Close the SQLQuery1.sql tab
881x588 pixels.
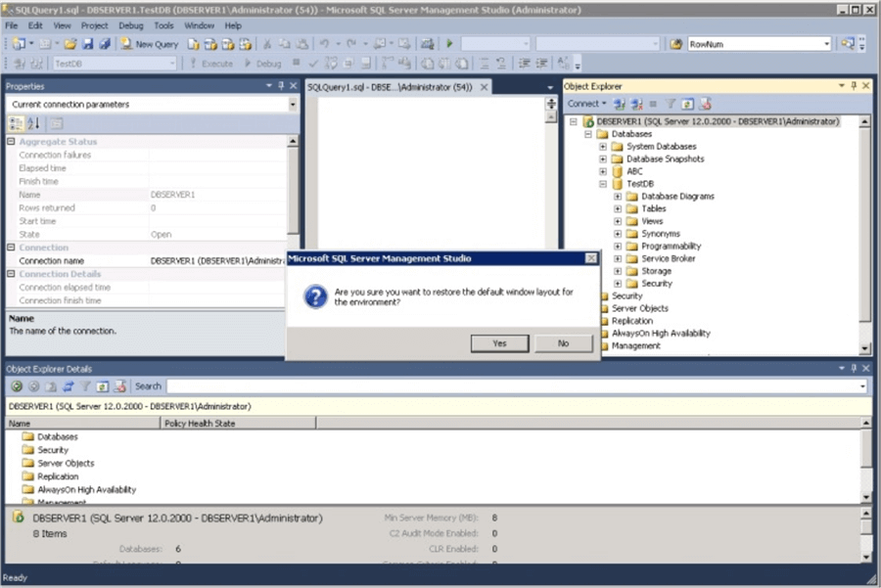(x=484, y=87)
